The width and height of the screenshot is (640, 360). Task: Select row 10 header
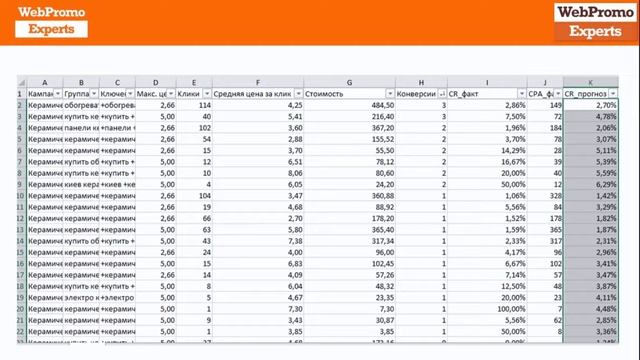[22, 196]
